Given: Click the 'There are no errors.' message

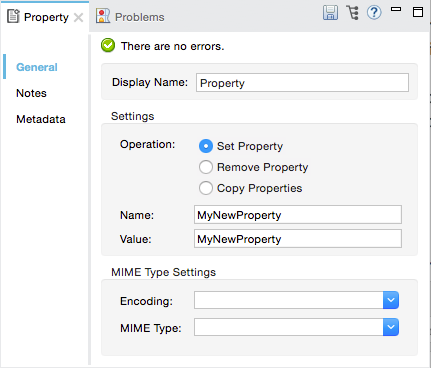Looking at the screenshot, I should pos(172,46).
